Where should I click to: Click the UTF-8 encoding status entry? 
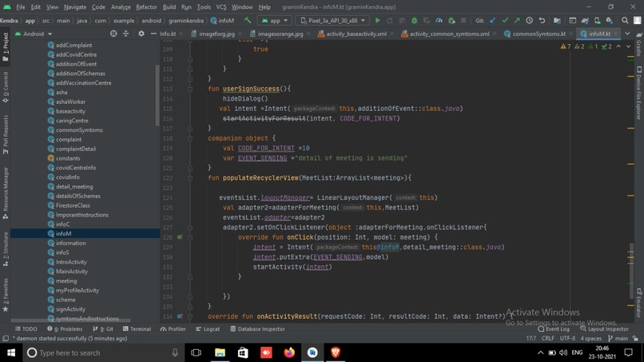(567, 338)
